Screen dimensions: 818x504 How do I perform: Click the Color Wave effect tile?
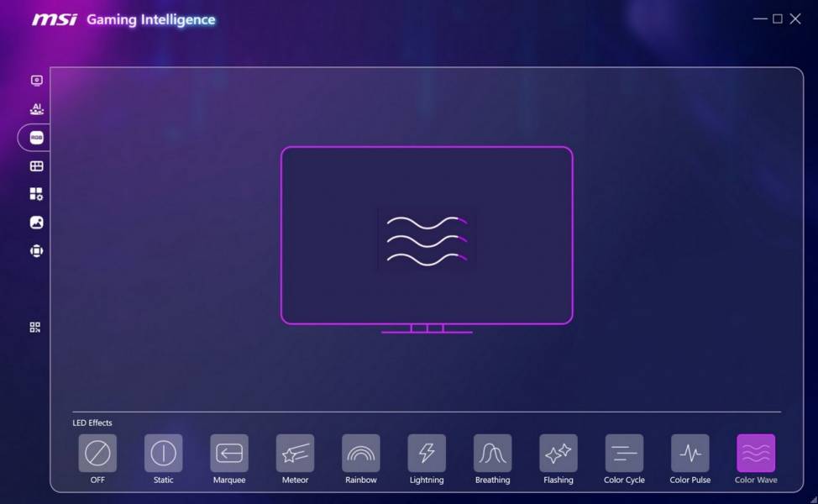click(x=756, y=454)
